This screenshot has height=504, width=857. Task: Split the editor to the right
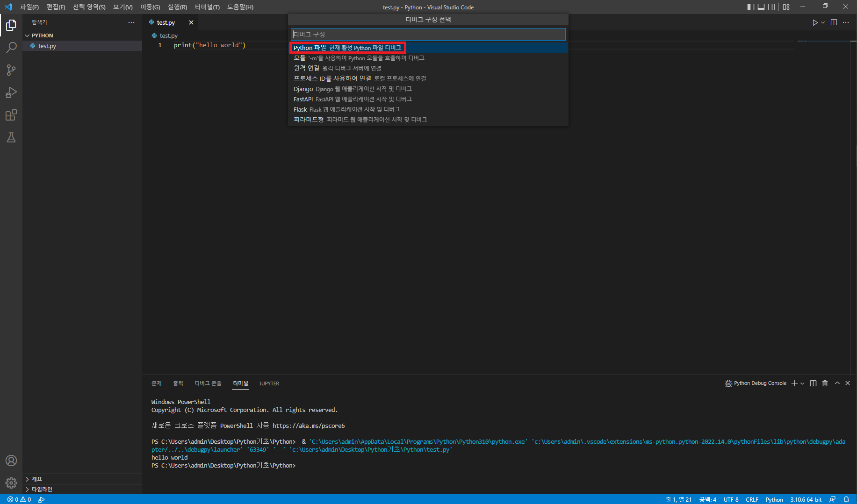point(834,22)
